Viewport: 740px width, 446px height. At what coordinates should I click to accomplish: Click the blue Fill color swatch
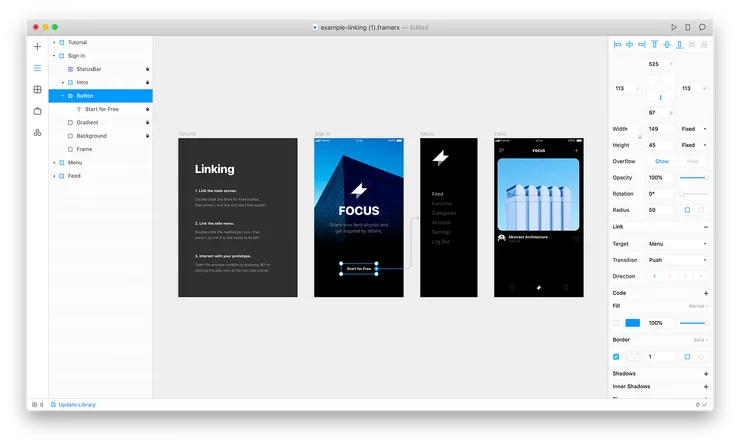pyautogui.click(x=632, y=323)
